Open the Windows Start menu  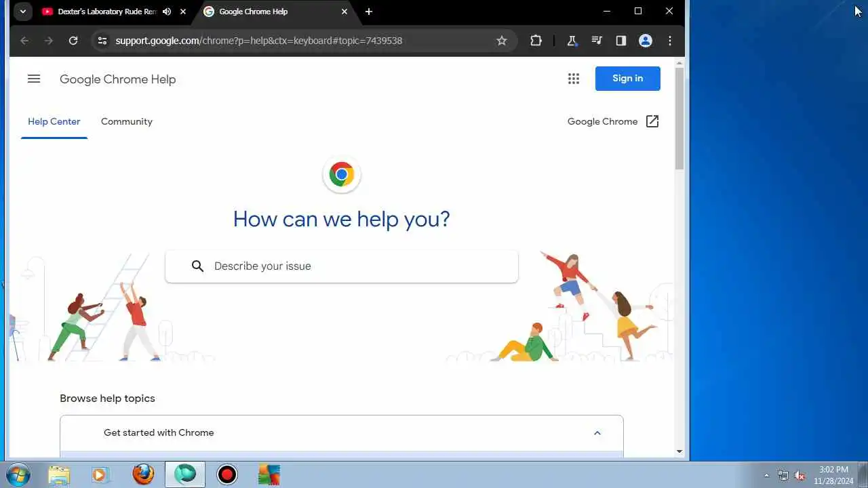pyautogui.click(x=17, y=474)
